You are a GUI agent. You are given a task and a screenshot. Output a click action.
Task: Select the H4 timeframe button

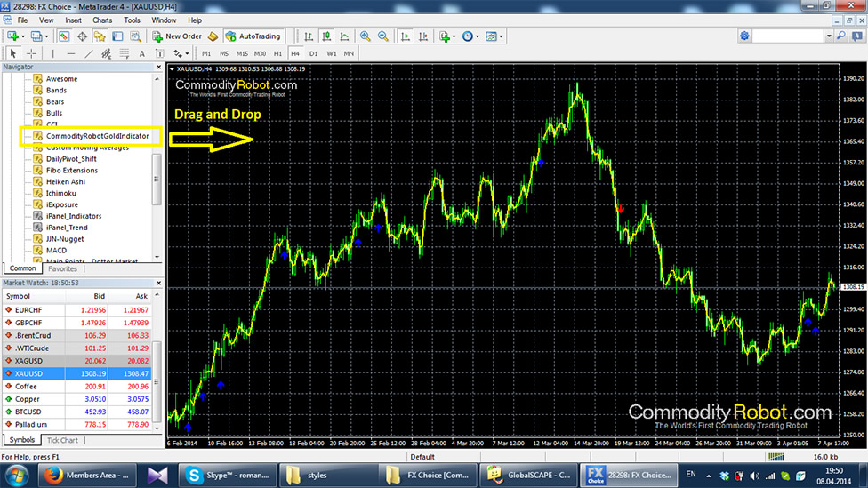tap(295, 53)
